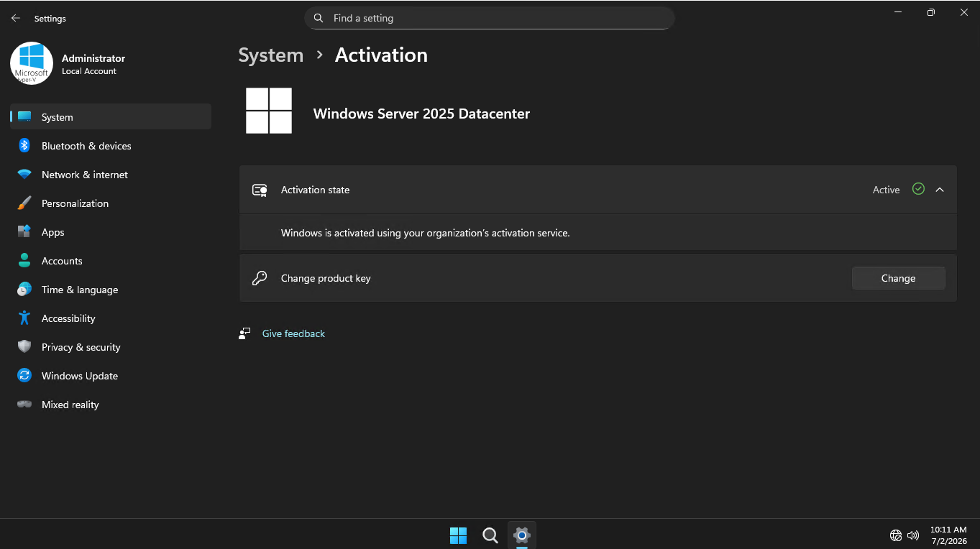Restore down the Settings window
Image resolution: width=980 pixels, height=549 pixels.
point(931,12)
